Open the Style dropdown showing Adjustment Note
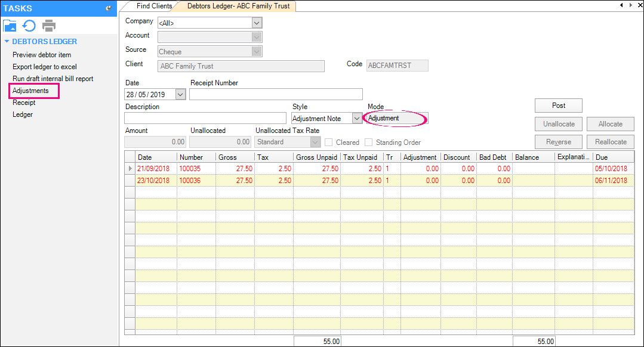This screenshot has height=347, width=644. (x=357, y=118)
